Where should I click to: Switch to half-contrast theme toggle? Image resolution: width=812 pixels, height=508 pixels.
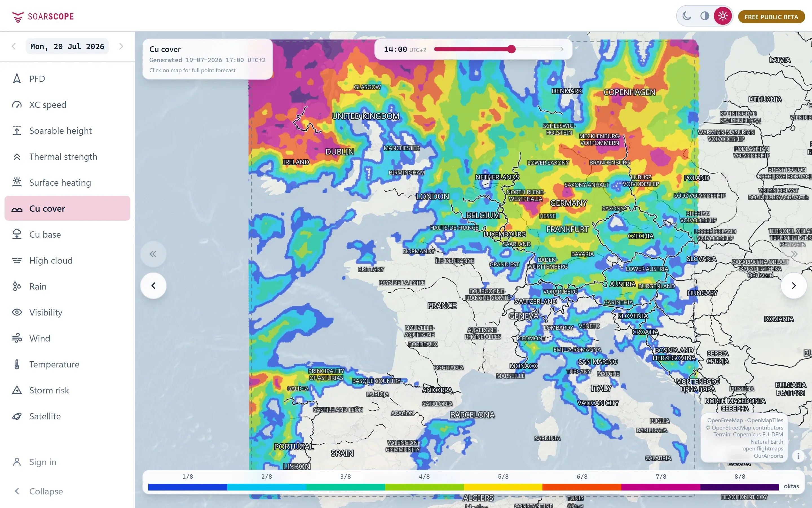(x=705, y=16)
